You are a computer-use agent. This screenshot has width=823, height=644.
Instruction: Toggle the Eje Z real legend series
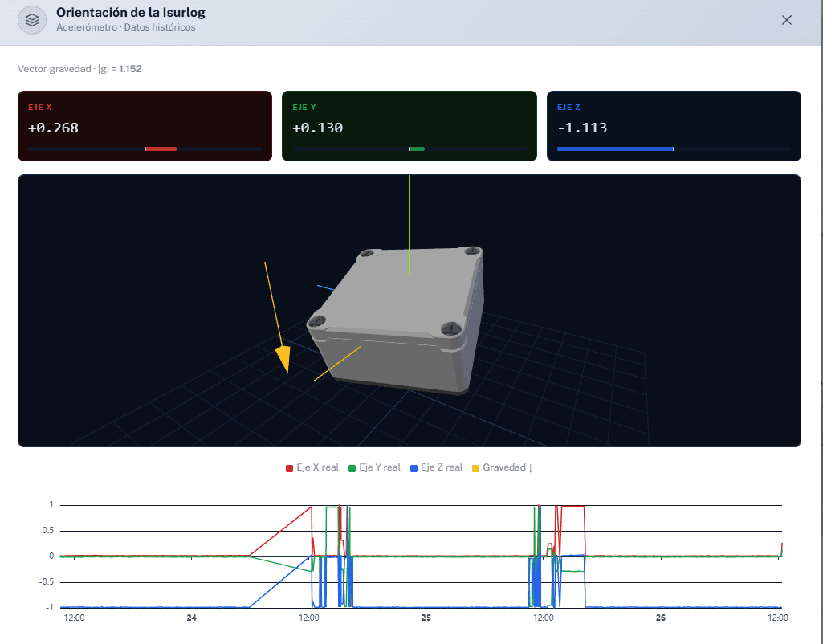pyautogui.click(x=437, y=467)
